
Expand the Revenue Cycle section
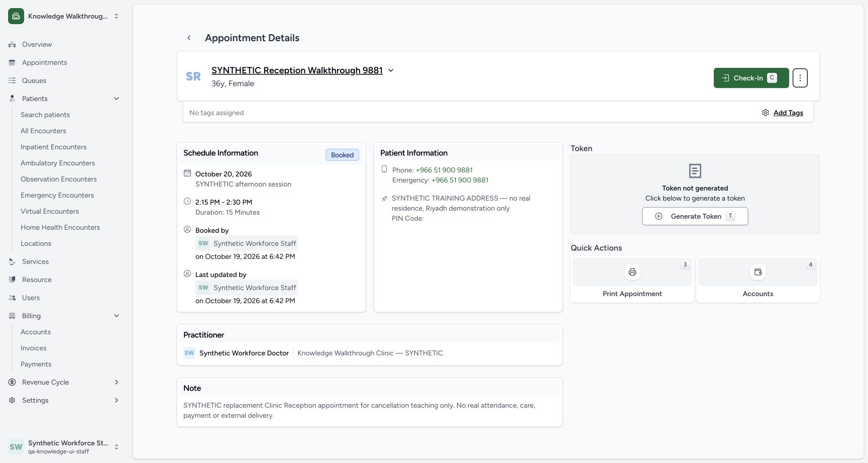117,382
